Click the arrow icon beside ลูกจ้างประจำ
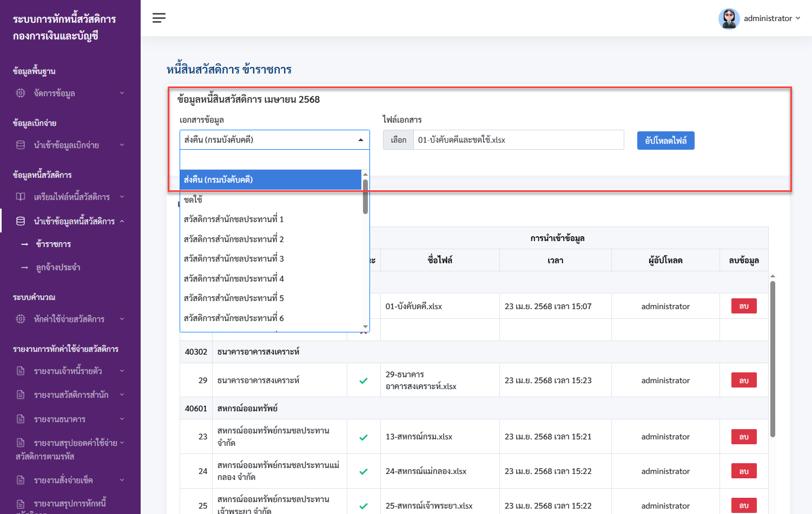This screenshot has width=812, height=514. 24,268
